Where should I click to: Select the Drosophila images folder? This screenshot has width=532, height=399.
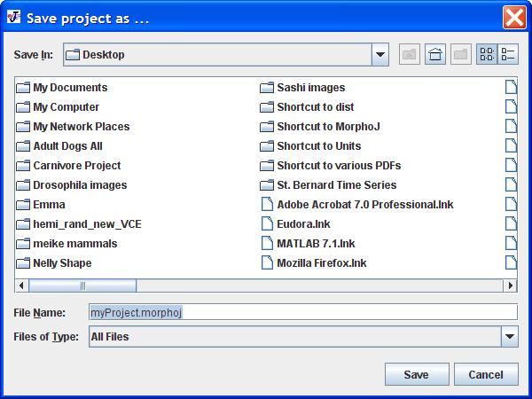[x=79, y=185]
